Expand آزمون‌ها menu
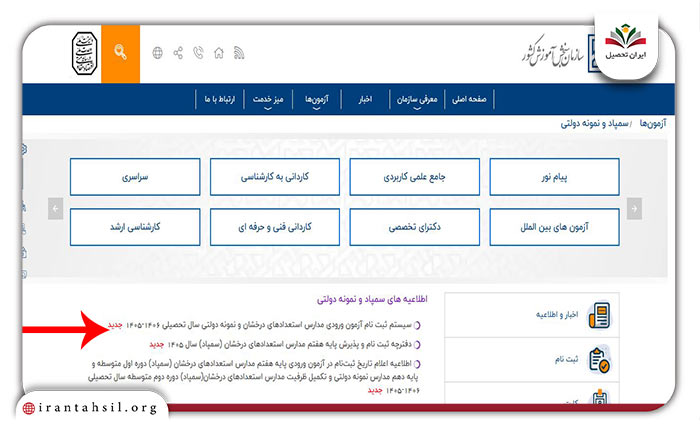The width and height of the screenshot is (700, 430). pyautogui.click(x=317, y=100)
